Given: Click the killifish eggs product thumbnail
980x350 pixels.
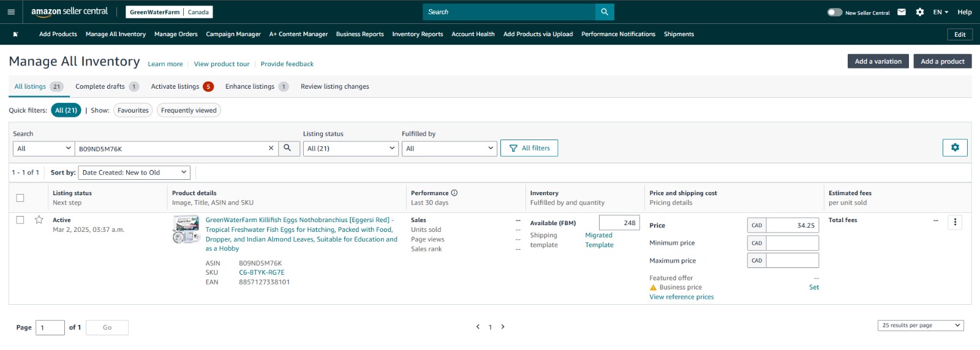Looking at the screenshot, I should point(186,229).
